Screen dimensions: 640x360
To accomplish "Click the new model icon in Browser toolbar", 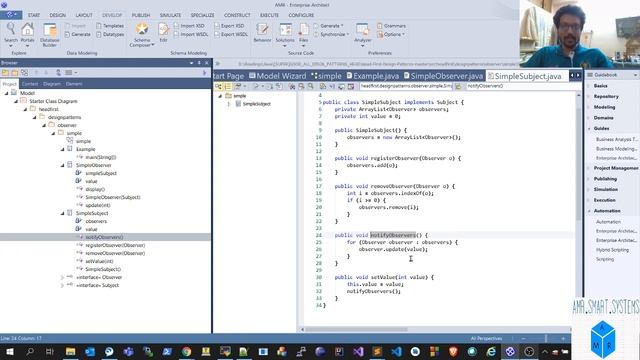I will point(5,73).
